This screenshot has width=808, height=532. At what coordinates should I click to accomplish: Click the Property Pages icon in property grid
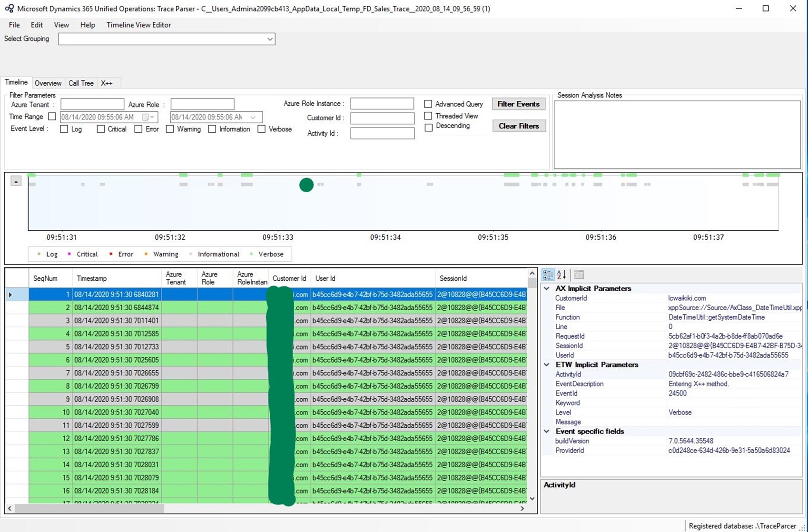579,275
